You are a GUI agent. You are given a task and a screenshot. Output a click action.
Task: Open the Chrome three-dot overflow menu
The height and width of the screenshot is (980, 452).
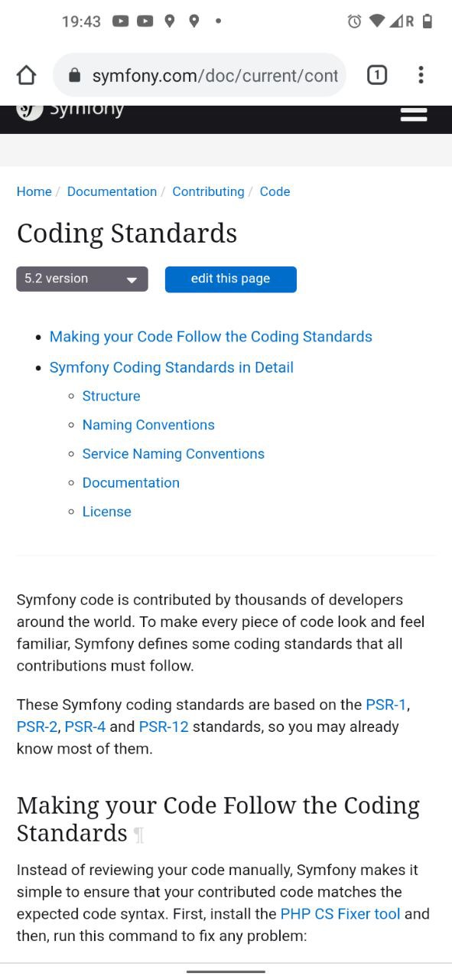tap(421, 75)
